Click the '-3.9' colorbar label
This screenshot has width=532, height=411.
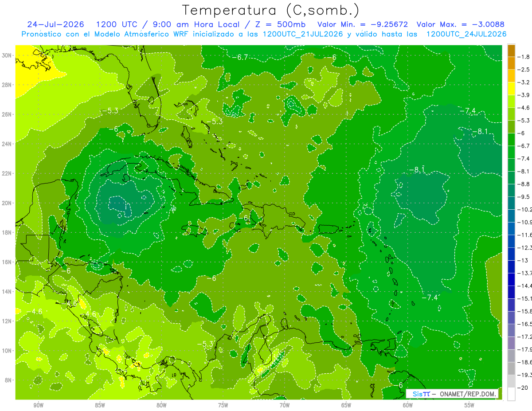(x=524, y=95)
